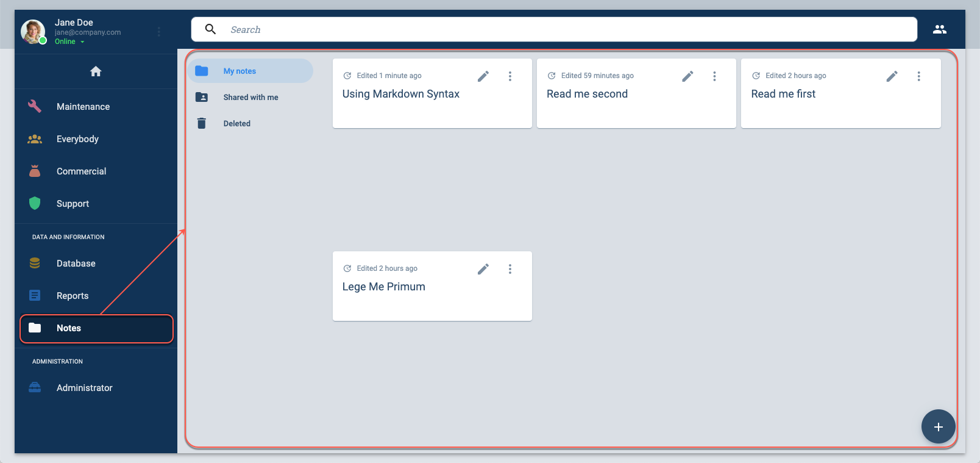Go to Database in the sidebar

(96, 264)
